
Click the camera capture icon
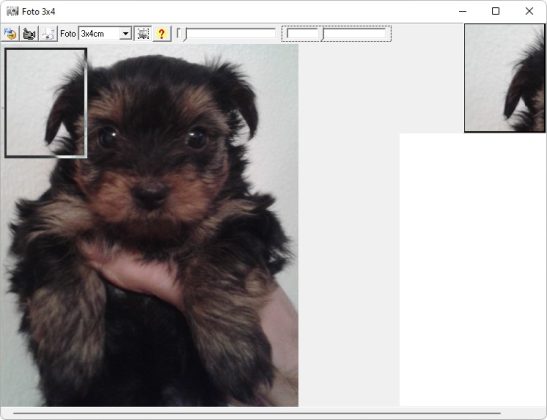[x=29, y=34]
